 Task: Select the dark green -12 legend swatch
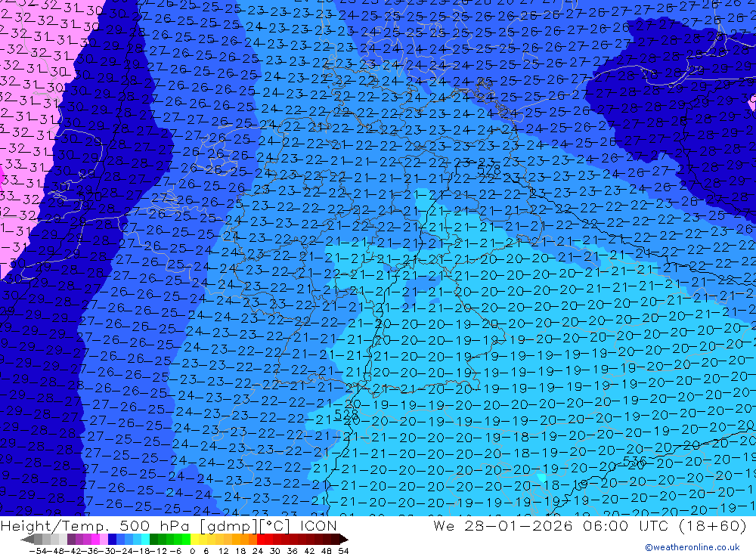(153, 539)
